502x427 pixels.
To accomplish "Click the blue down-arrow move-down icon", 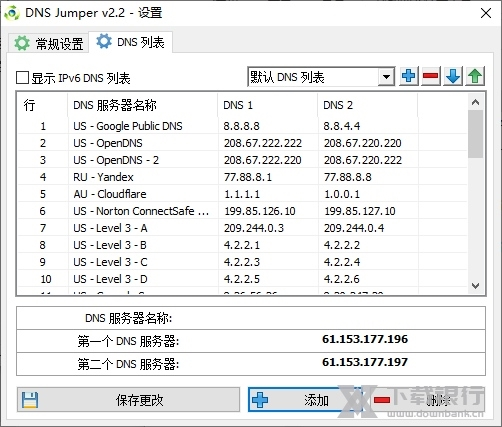I will pyautogui.click(x=453, y=76).
